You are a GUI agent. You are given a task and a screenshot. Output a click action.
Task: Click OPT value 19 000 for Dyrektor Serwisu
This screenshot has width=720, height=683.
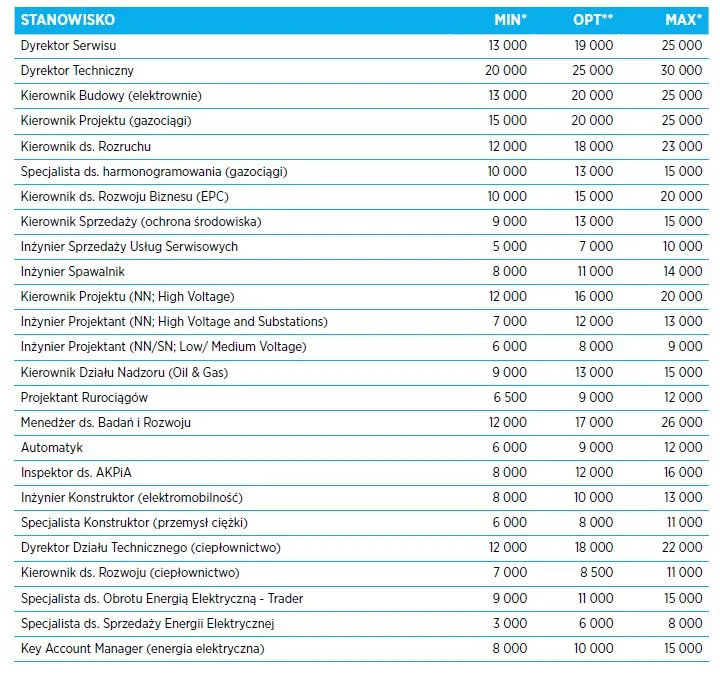[593, 45]
